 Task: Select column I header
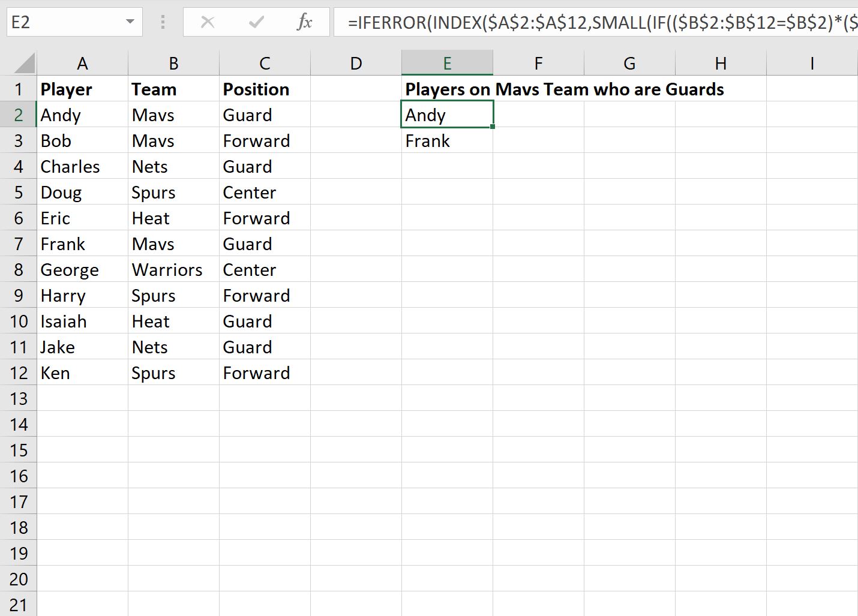[x=812, y=62]
